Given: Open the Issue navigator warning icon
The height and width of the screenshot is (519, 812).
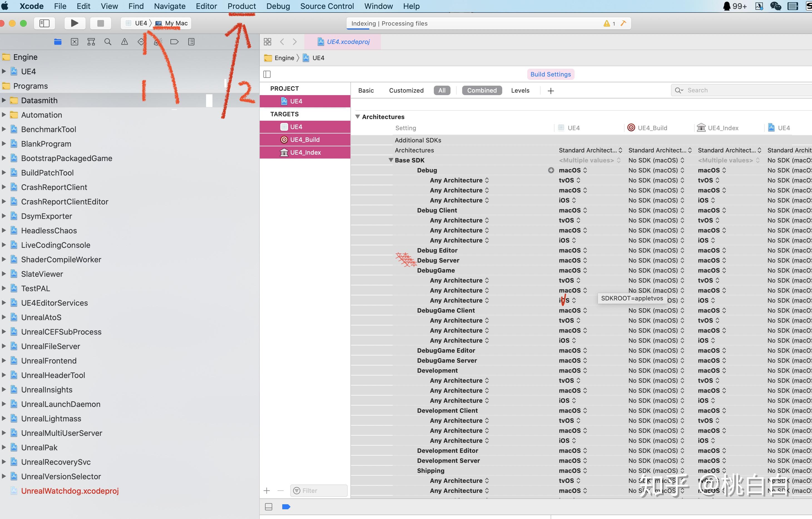Looking at the screenshot, I should pyautogui.click(x=124, y=42).
